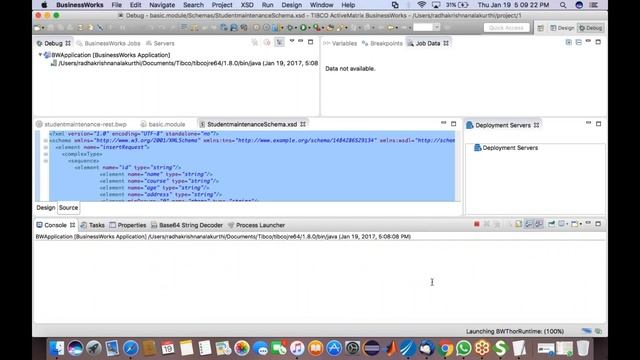Screen dimensions: 640x360
Task: Open the Breakpoints tab
Action: pos(382,43)
